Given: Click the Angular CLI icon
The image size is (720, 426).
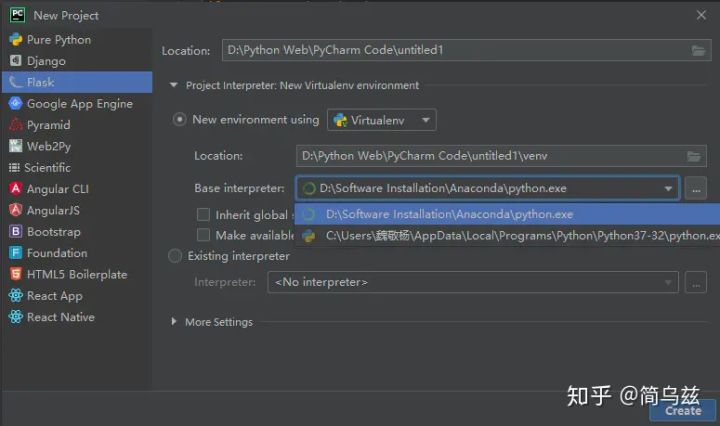Looking at the screenshot, I should tap(16, 189).
